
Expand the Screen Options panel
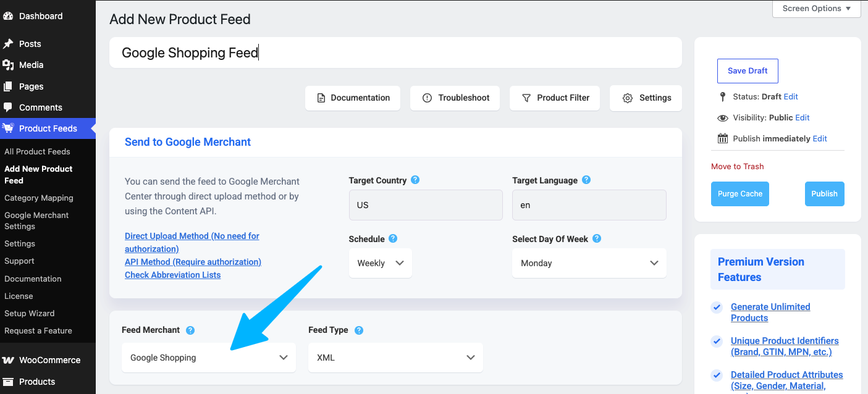coord(817,9)
